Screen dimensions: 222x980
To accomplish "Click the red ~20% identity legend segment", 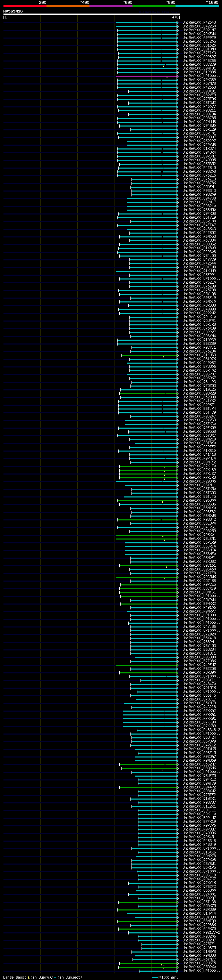I will click(25, 6).
